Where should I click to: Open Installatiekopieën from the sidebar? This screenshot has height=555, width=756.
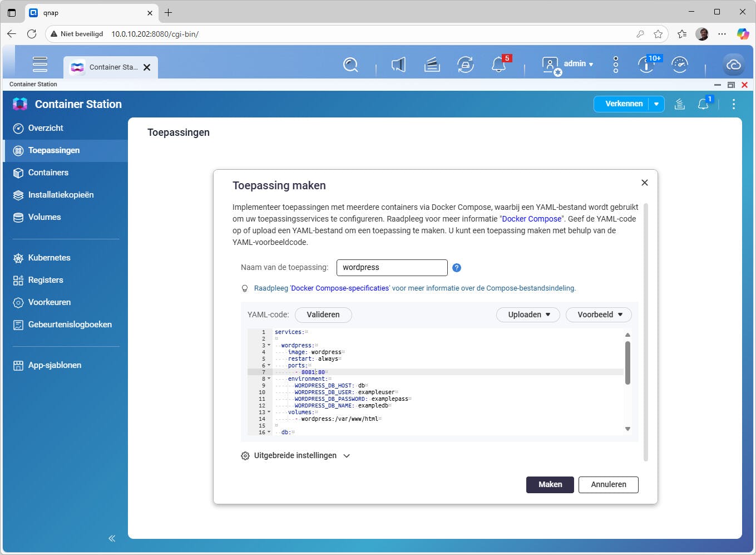coord(18,195)
